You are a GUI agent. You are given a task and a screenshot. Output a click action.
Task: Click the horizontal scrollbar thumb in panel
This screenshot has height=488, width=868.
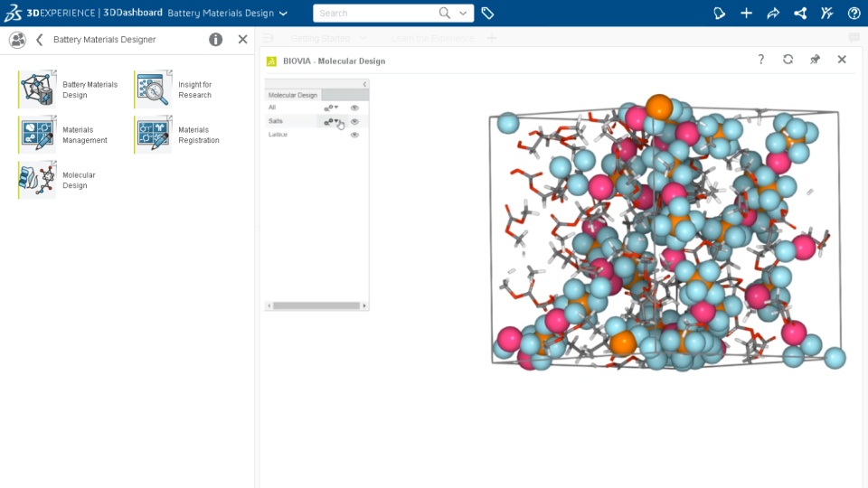316,305
